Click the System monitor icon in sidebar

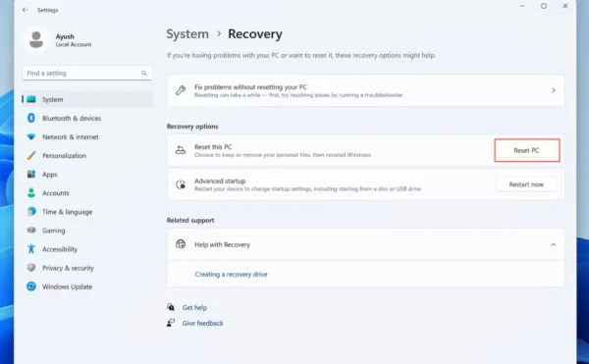[x=31, y=99]
